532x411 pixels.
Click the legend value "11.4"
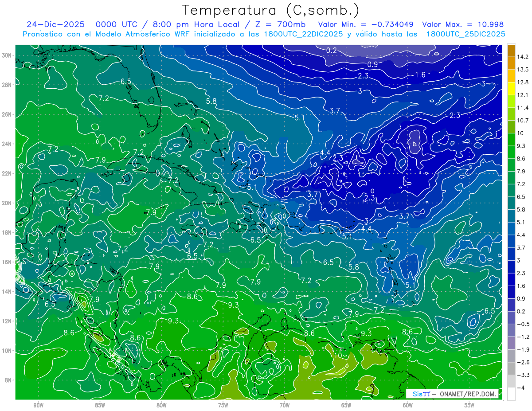522,108
